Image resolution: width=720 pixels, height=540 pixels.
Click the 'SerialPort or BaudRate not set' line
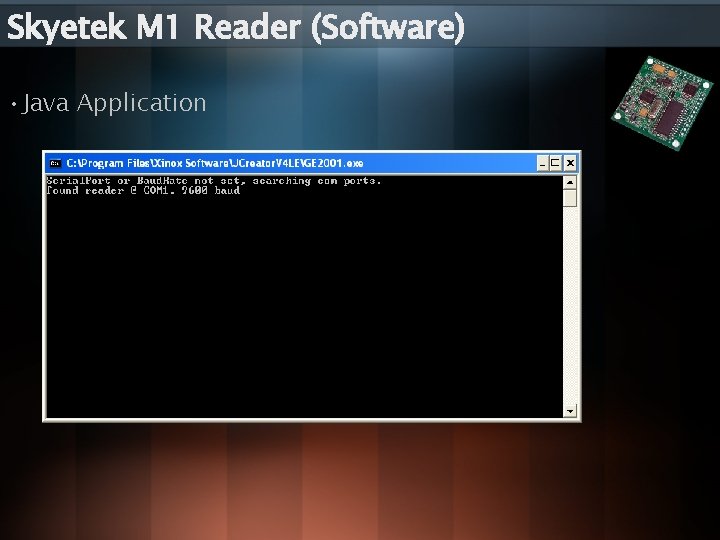[x=214, y=180]
